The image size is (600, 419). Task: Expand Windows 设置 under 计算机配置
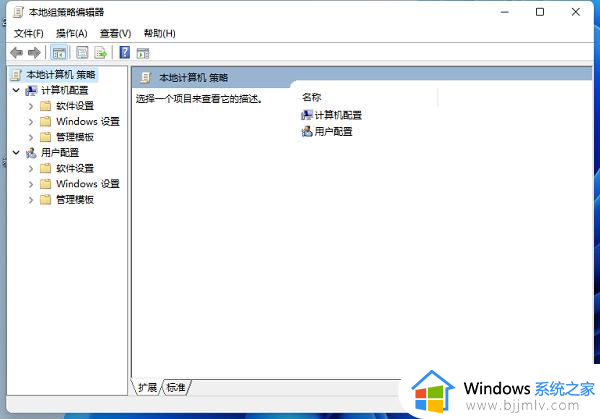tap(31, 122)
